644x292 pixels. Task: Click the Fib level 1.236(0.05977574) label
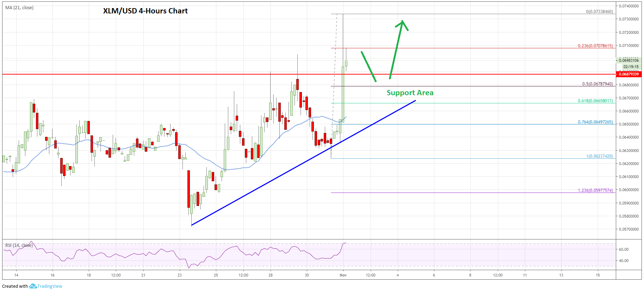[595, 190]
